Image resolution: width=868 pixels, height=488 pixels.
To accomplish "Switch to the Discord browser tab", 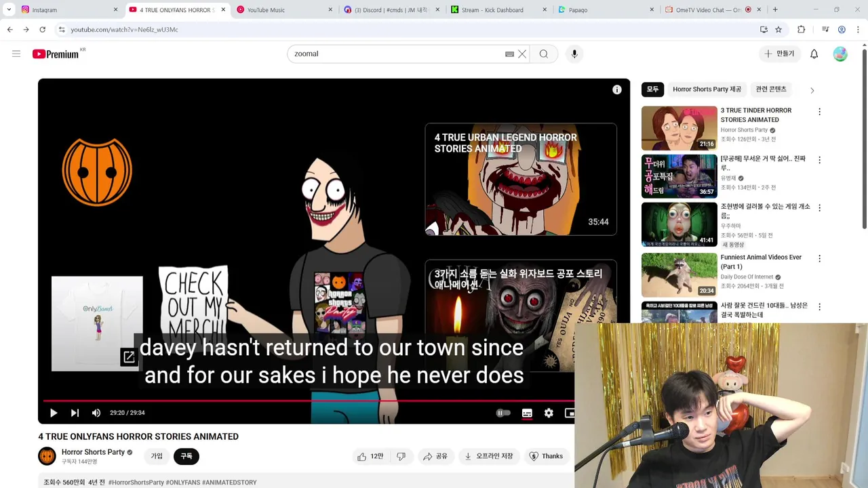I will [392, 9].
